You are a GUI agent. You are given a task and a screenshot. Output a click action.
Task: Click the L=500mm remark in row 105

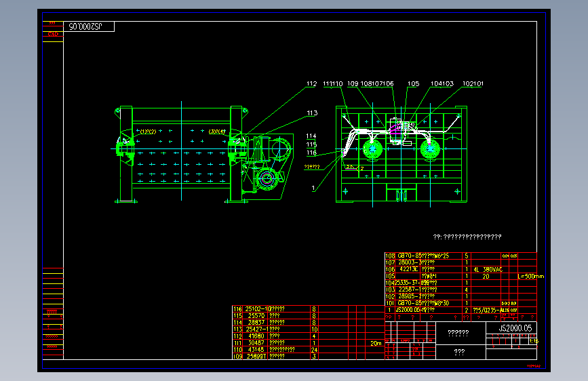[530, 277]
